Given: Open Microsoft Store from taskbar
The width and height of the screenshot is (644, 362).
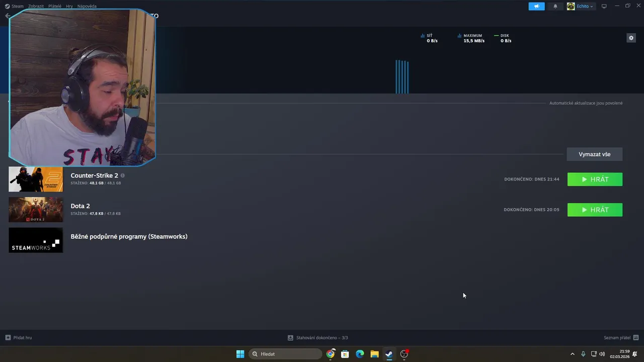Looking at the screenshot, I should coord(345,354).
